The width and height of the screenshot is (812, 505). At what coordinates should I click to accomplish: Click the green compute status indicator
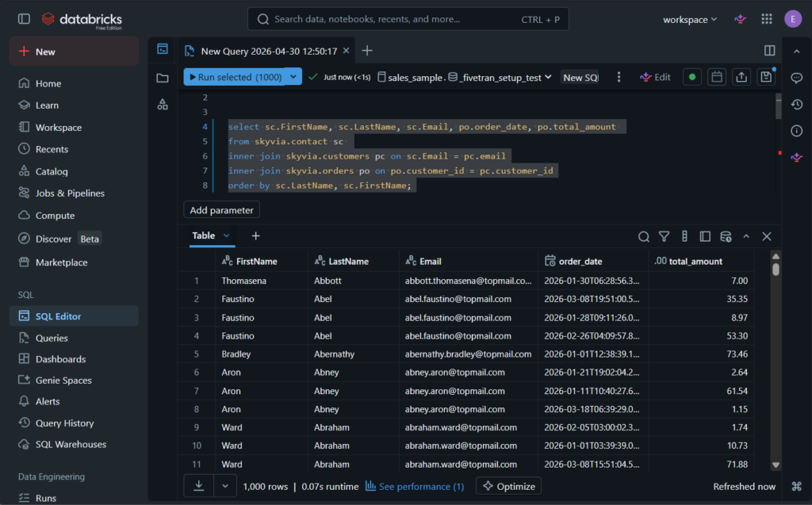coord(691,77)
